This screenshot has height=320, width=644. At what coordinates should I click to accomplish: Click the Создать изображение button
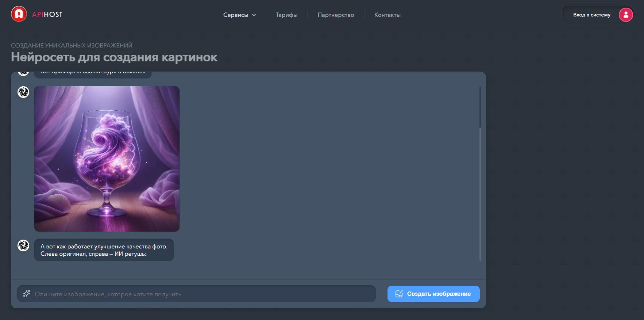point(433,294)
